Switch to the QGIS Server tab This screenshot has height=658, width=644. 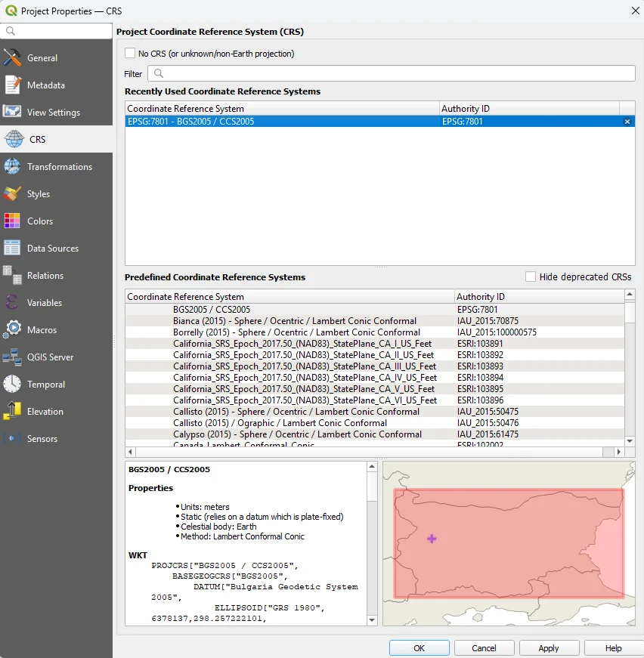(50, 357)
